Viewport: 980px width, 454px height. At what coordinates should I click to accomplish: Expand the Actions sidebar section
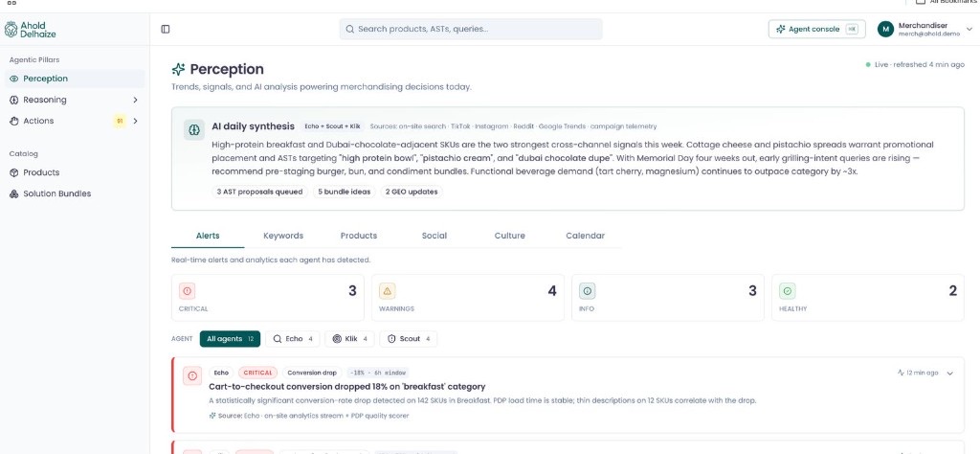(x=136, y=122)
